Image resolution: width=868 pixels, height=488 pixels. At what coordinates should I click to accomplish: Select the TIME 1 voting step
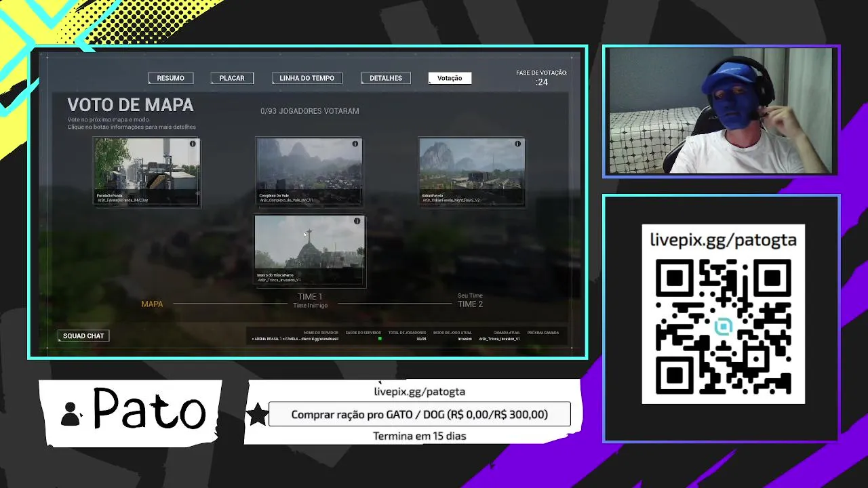(x=310, y=300)
